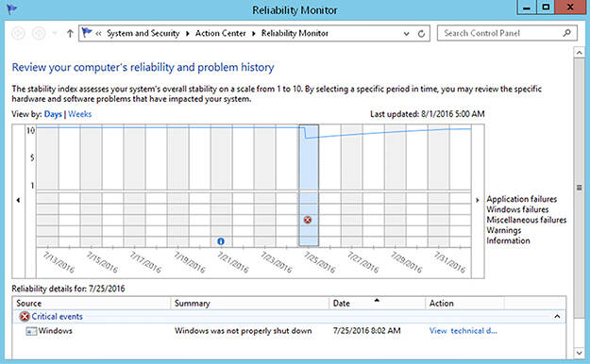Click Action Center in the breadcrumb
Image resolution: width=590 pixels, height=364 pixels.
coord(221,33)
